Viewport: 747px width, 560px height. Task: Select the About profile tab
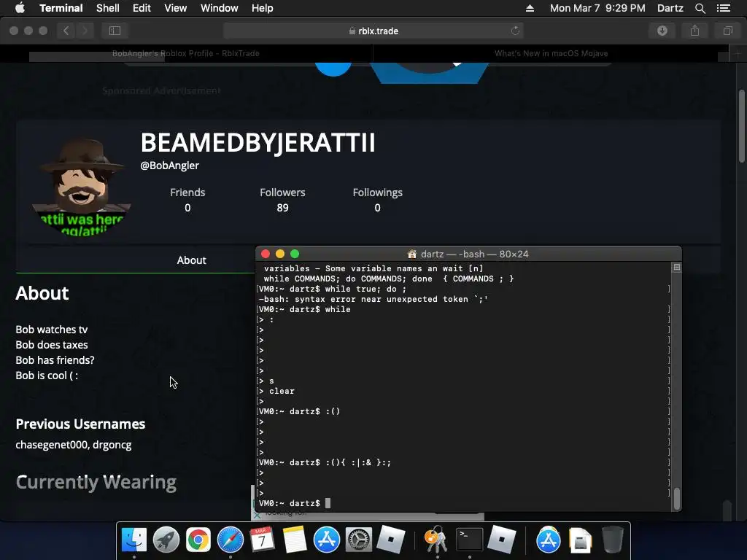coord(191,260)
